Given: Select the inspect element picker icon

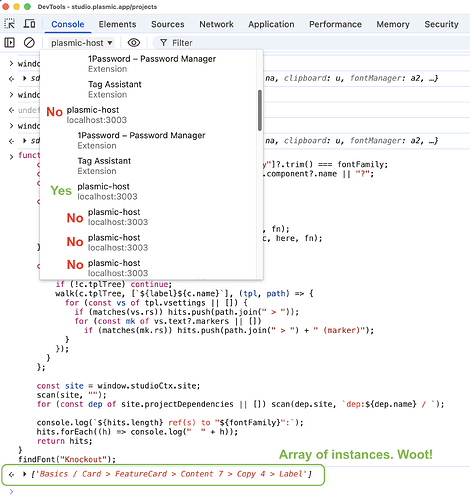Looking at the screenshot, I should [9, 24].
